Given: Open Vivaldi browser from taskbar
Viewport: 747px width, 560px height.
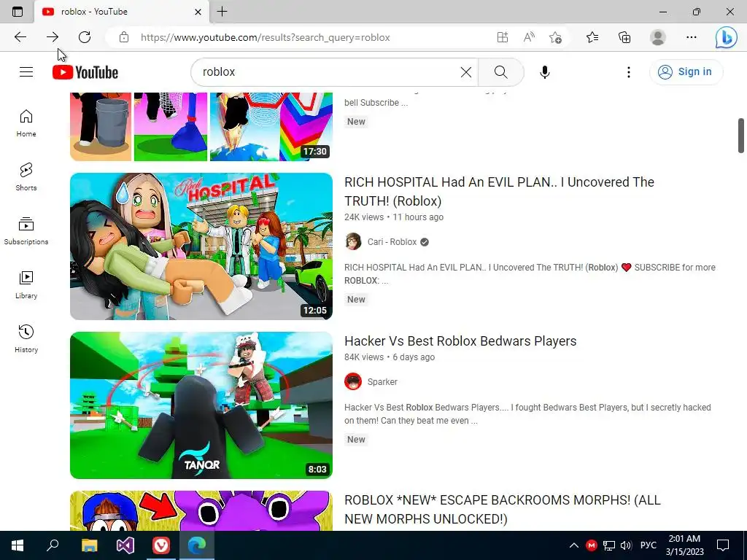Looking at the screenshot, I should pos(161,545).
